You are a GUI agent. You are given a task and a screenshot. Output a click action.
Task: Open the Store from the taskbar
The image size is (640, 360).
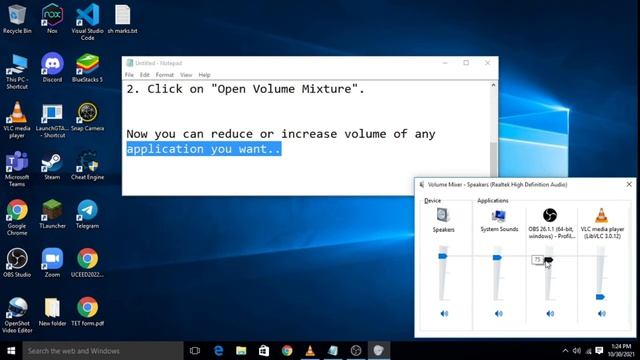[x=264, y=351]
